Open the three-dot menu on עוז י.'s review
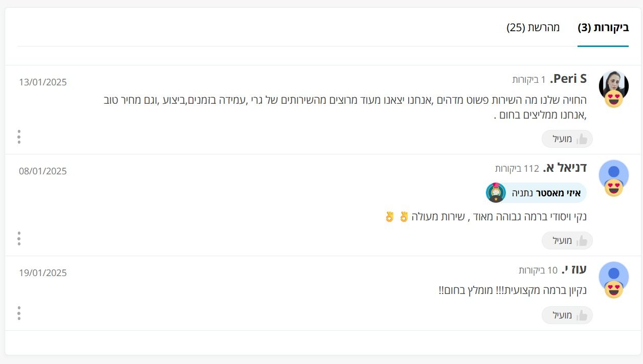Screen dimensions: 643x364 point(19,313)
